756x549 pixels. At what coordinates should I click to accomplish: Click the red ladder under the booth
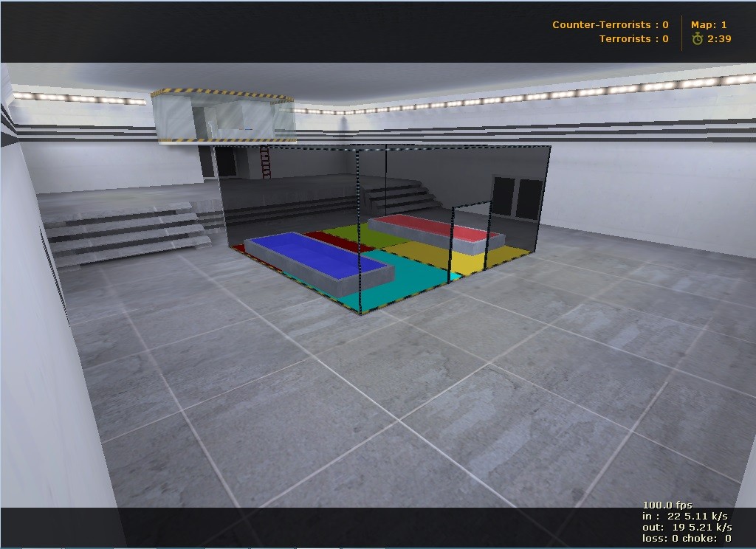point(265,162)
